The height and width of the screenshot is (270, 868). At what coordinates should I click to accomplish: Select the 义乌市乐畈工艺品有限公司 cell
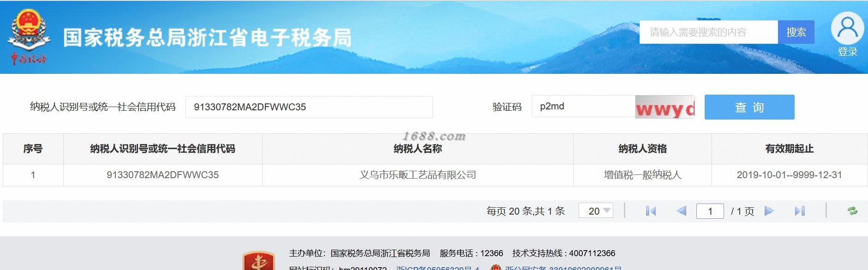[418, 175]
